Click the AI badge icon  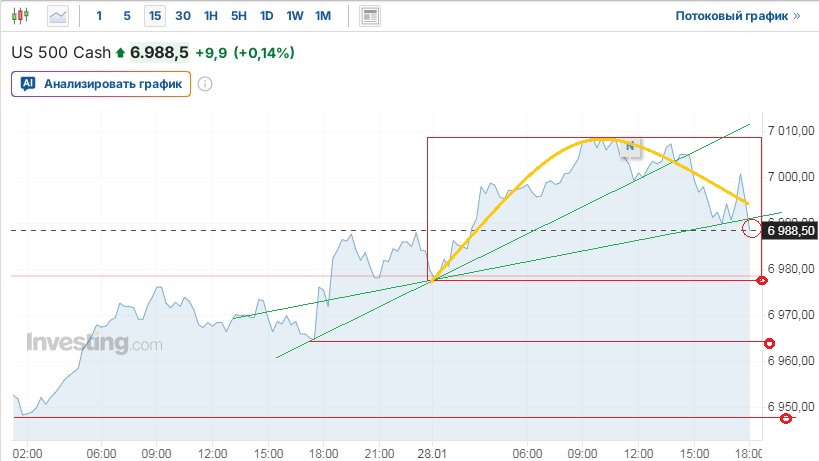(28, 84)
